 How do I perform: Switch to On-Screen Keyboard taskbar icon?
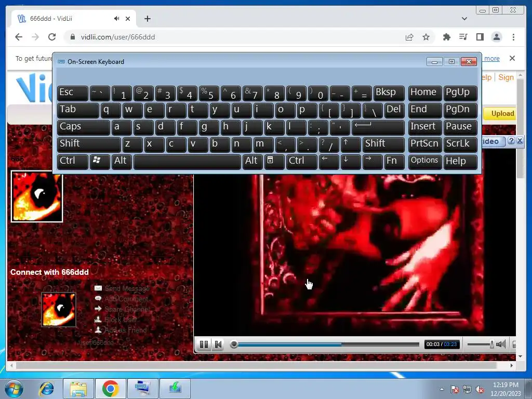(143, 389)
